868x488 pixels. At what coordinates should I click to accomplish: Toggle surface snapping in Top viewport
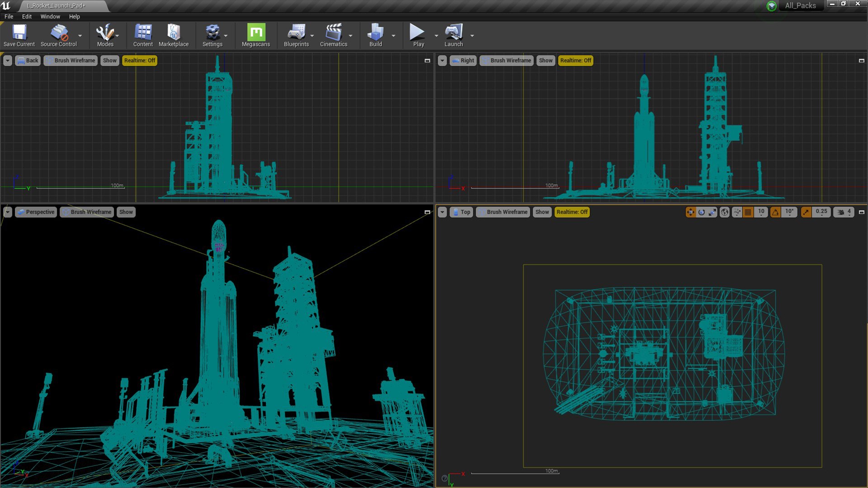click(737, 212)
